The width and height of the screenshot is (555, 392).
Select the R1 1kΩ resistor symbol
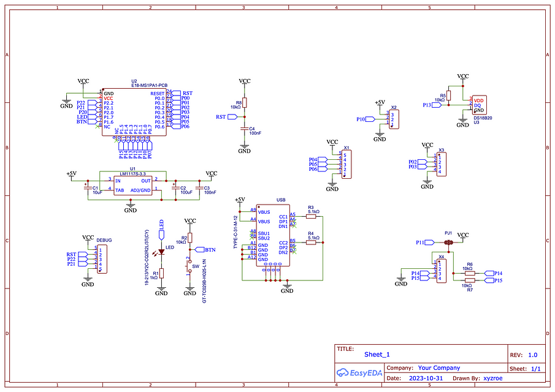(161, 273)
